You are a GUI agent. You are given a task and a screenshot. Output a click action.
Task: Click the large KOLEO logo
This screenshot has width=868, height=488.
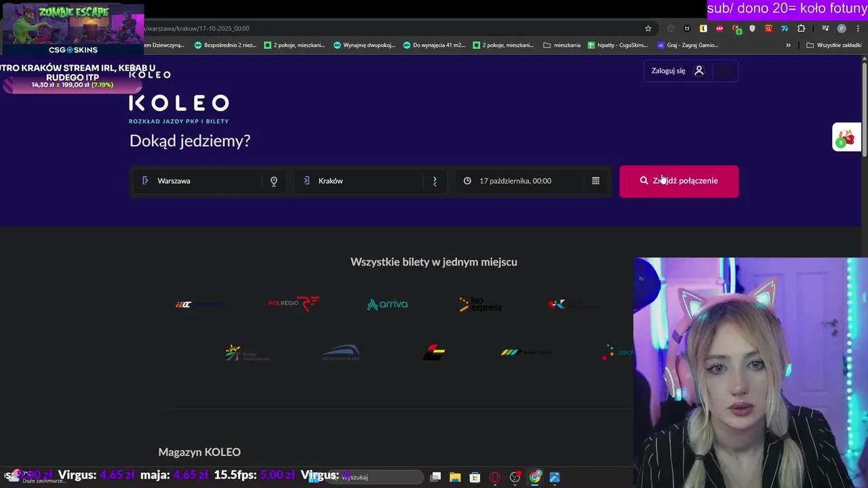pos(179,103)
